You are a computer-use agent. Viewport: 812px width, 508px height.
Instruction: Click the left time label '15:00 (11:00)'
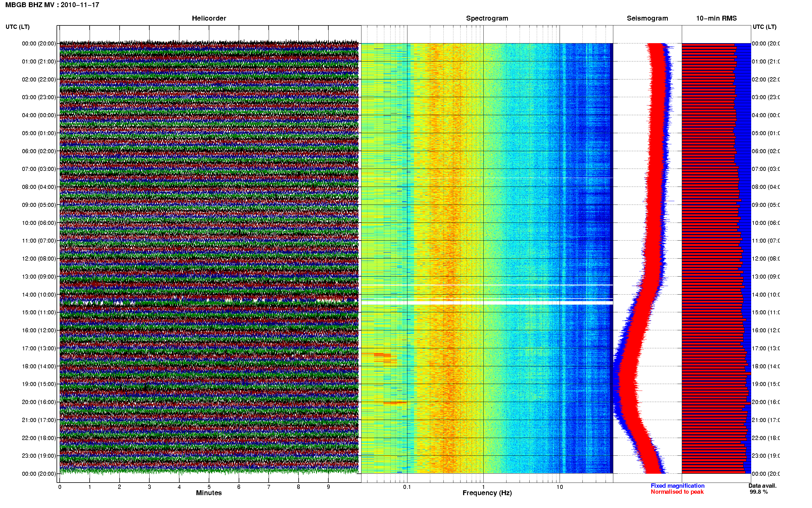pyautogui.click(x=39, y=313)
